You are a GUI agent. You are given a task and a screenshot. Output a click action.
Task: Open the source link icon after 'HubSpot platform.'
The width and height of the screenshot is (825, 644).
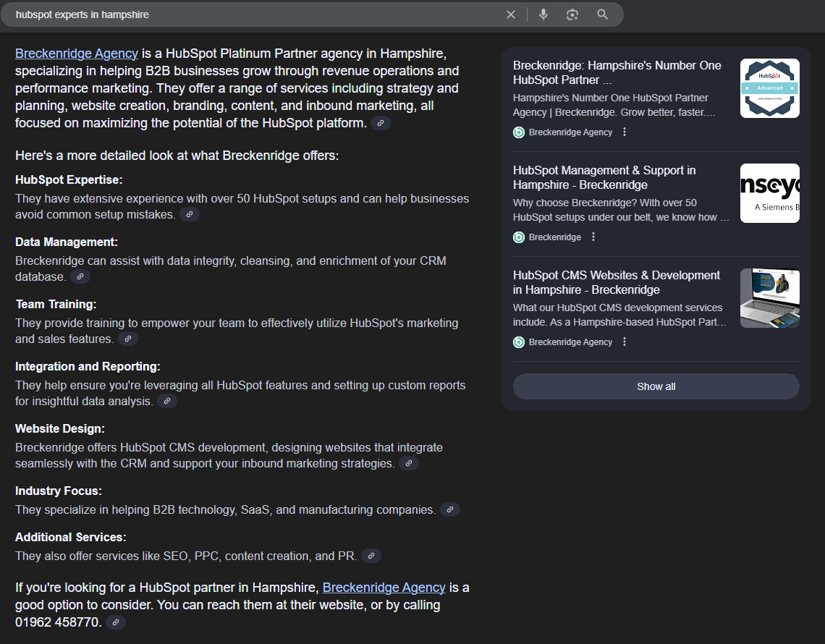[x=381, y=123]
